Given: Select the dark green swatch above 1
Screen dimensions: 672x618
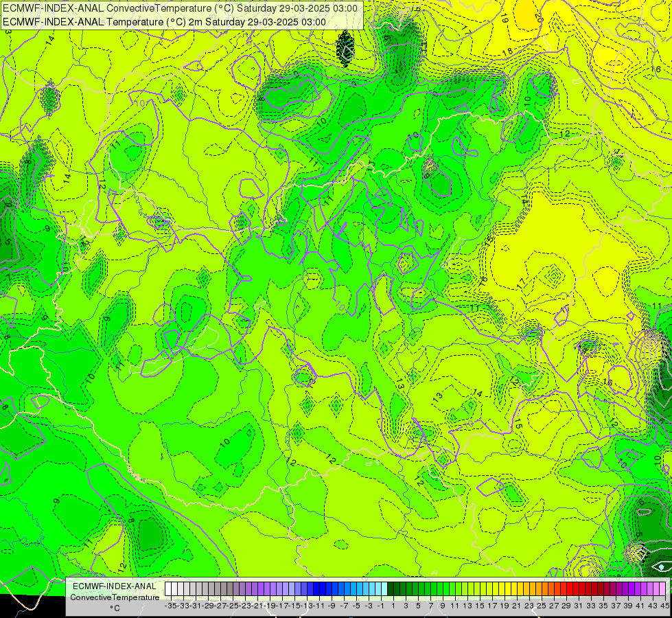Looking at the screenshot, I should [x=391, y=588].
